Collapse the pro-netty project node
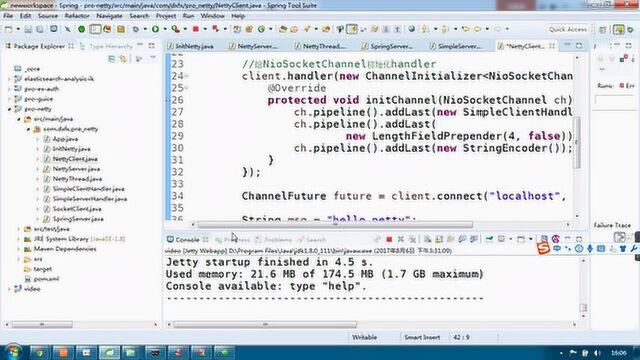640x360 pixels. (x=9, y=109)
